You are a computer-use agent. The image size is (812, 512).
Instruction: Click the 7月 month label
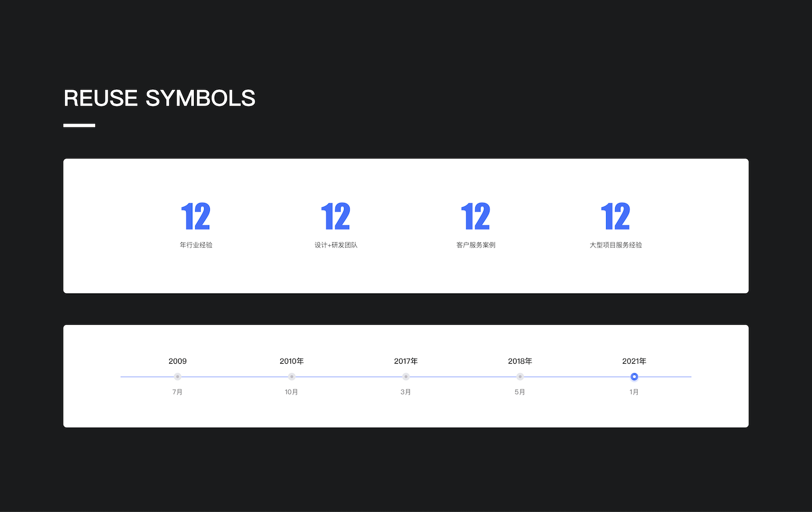(178, 392)
